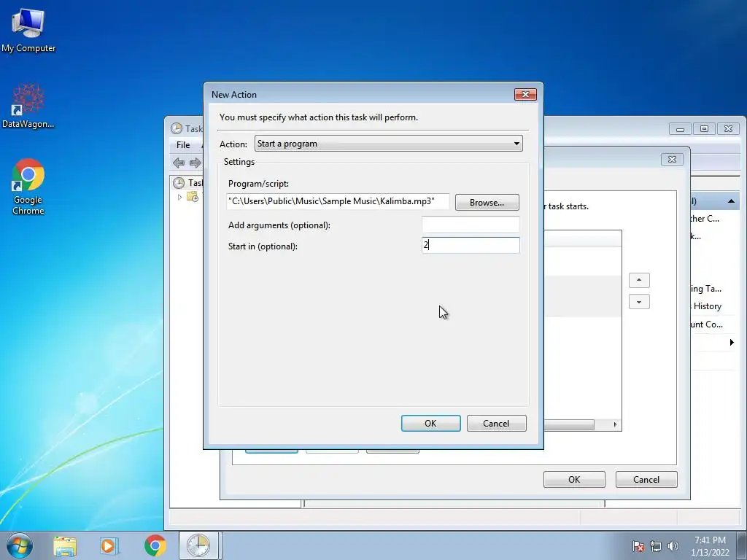Minimize the Task Scheduler window
The image size is (747, 560).
pyautogui.click(x=680, y=129)
